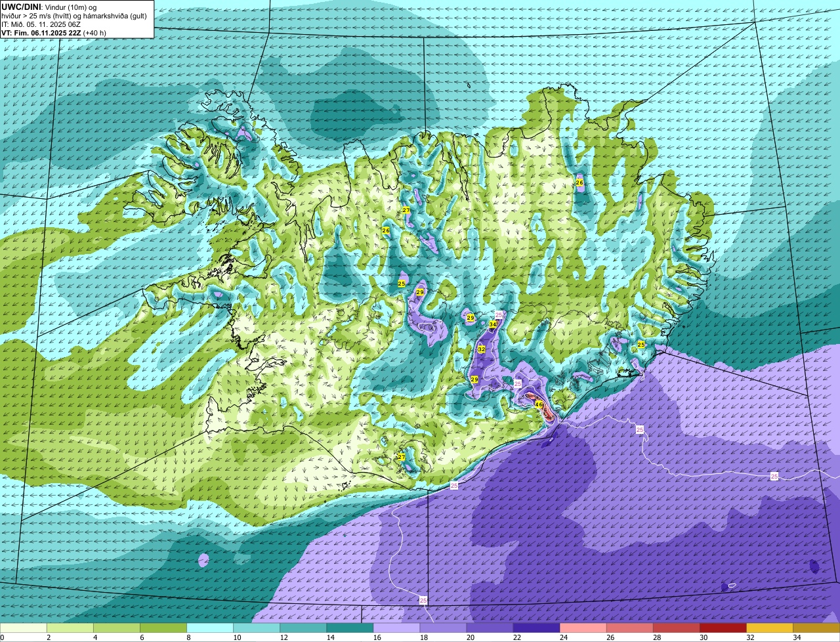Click the dark red 30–32 legend swatch
840x642 pixels.
click(x=723, y=628)
